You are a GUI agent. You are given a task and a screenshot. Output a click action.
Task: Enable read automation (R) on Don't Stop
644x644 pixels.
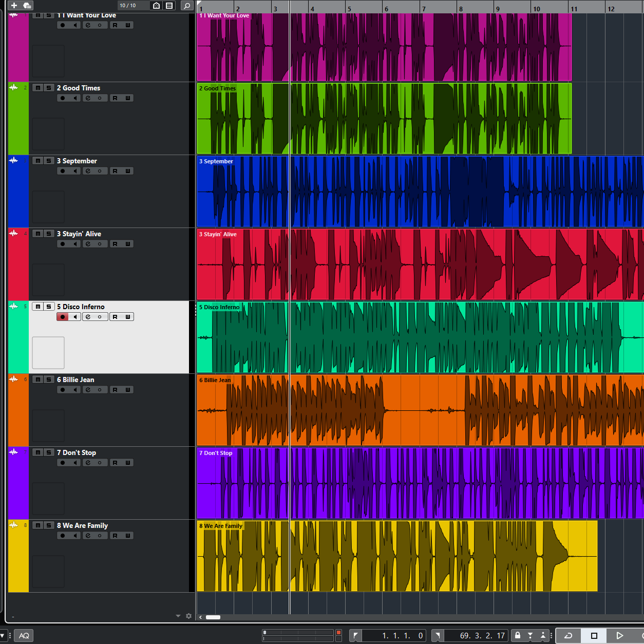(115, 463)
